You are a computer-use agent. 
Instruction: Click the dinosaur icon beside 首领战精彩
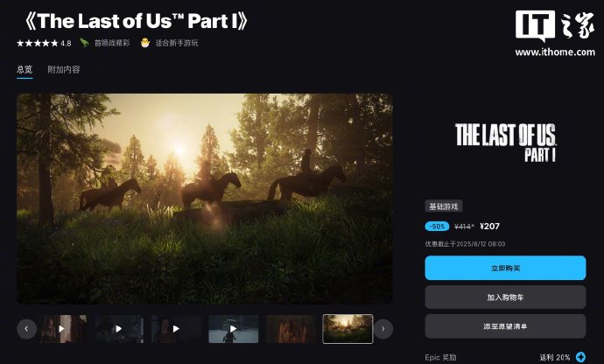[x=84, y=43]
